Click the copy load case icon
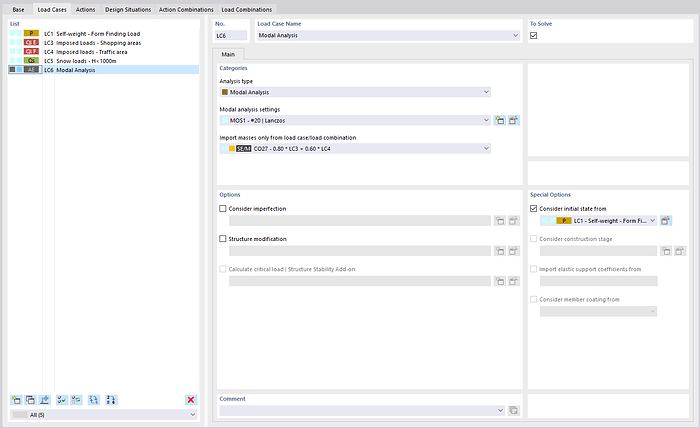Viewport: 700px width, 428px height. (x=30, y=399)
